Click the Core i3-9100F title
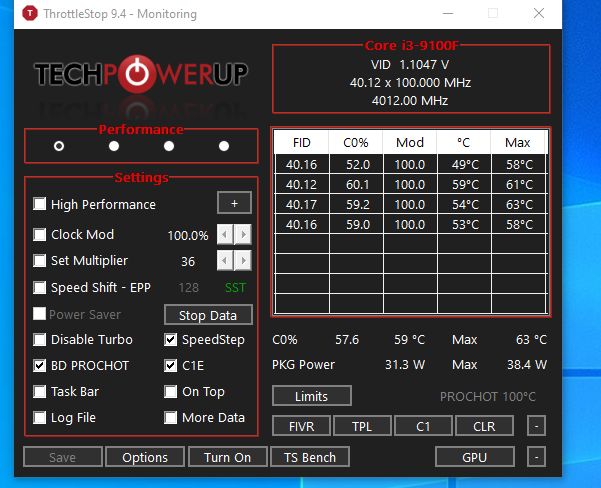Image resolution: width=601 pixels, height=488 pixels. pyautogui.click(x=412, y=46)
